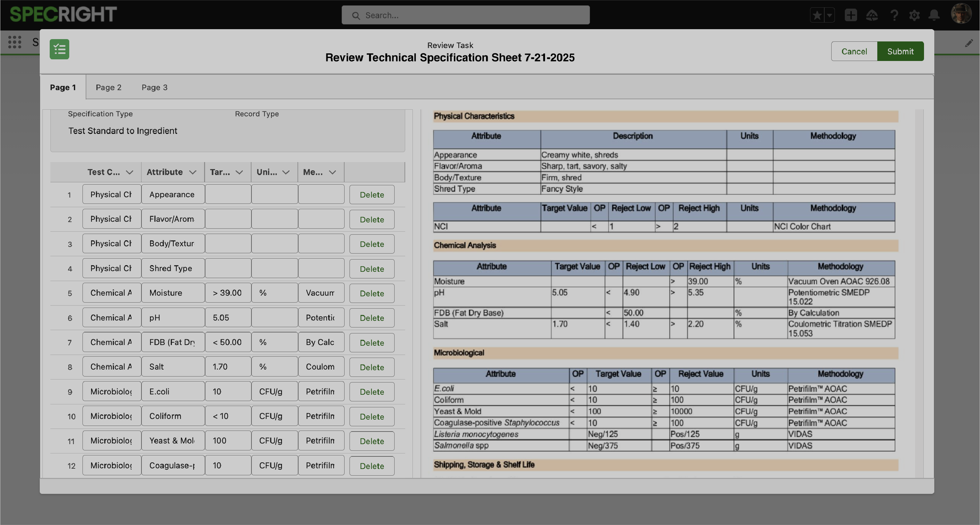Expand the Attribute column menu
Viewport: 980px width, 525px height.
tap(193, 172)
